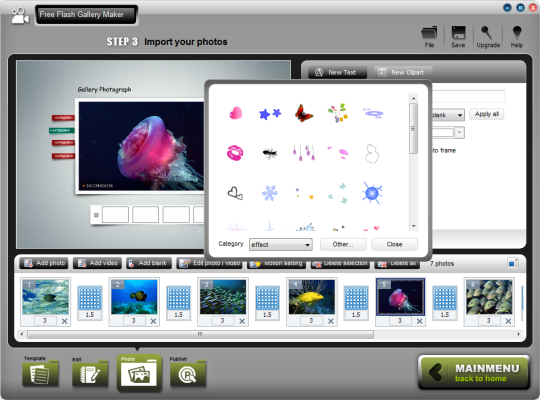
Task: Click the Other... button
Action: coord(343,244)
